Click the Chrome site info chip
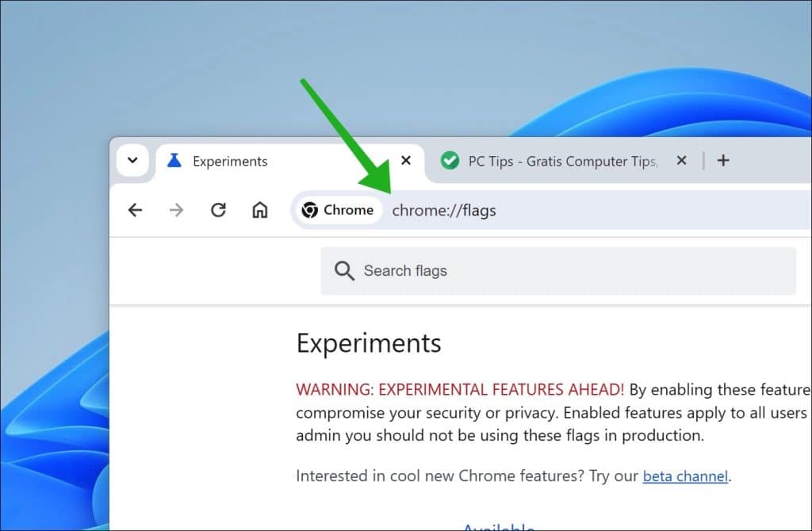The height and width of the screenshot is (531, 812). 338,210
